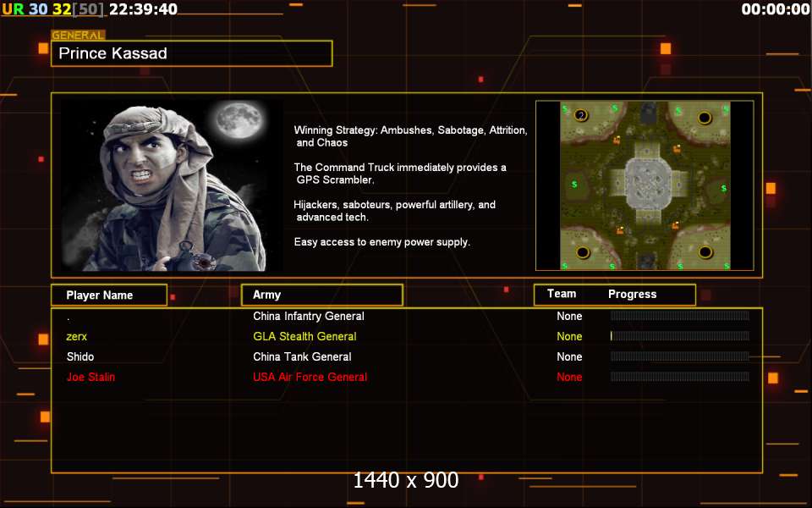Click the green $ marker at map's left-center
Image resolution: width=812 pixels, height=508 pixels.
(574, 184)
